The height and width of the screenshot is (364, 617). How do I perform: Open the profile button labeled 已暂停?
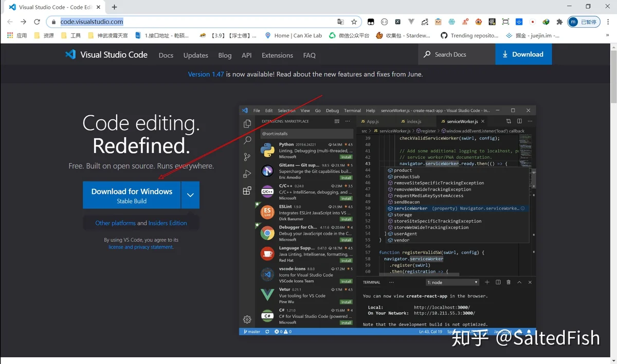click(x=584, y=22)
